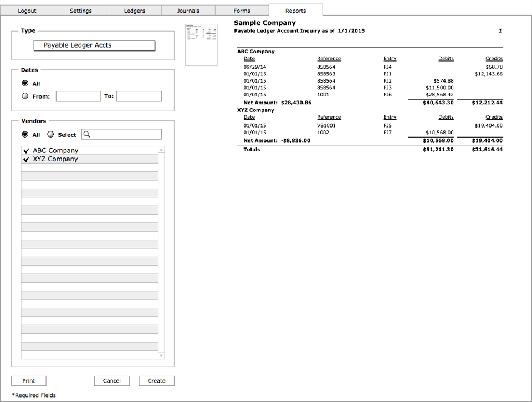Click entry PJ7 in XYZ Company
Screen dimensions: 532x402
387,133
